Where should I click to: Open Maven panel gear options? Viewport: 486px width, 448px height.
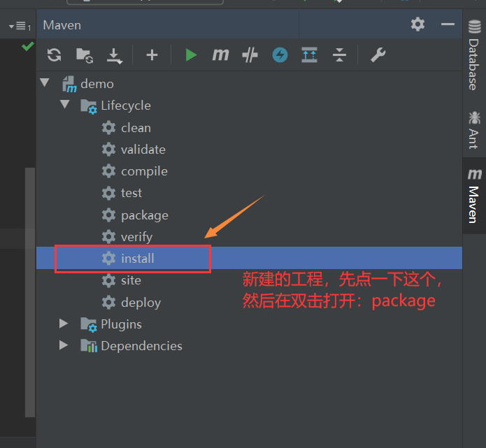pyautogui.click(x=417, y=24)
